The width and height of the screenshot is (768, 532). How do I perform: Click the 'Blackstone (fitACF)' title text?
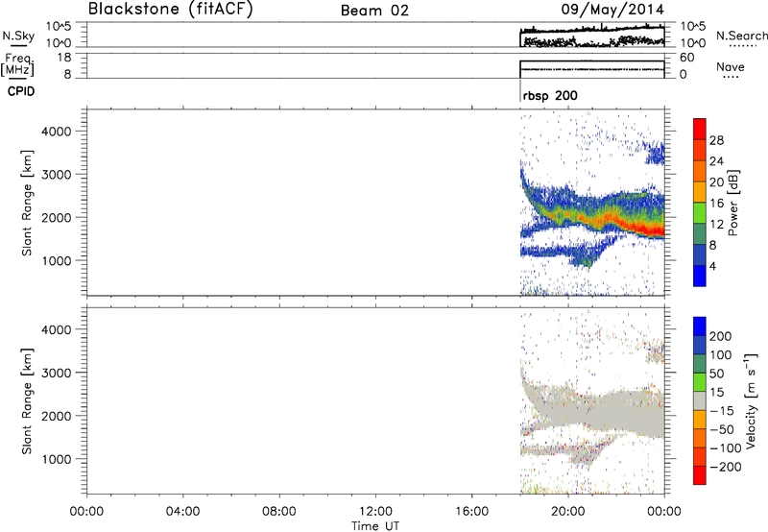pos(170,9)
